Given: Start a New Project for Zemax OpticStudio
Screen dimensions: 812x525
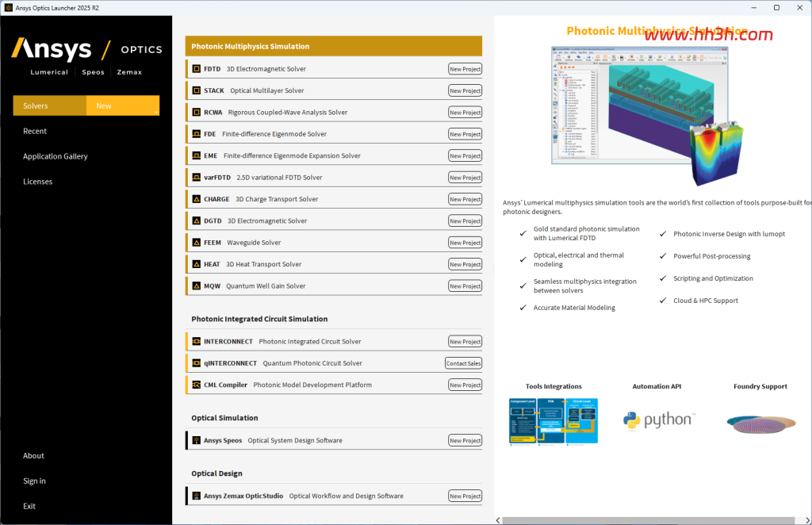Looking at the screenshot, I should (465, 496).
